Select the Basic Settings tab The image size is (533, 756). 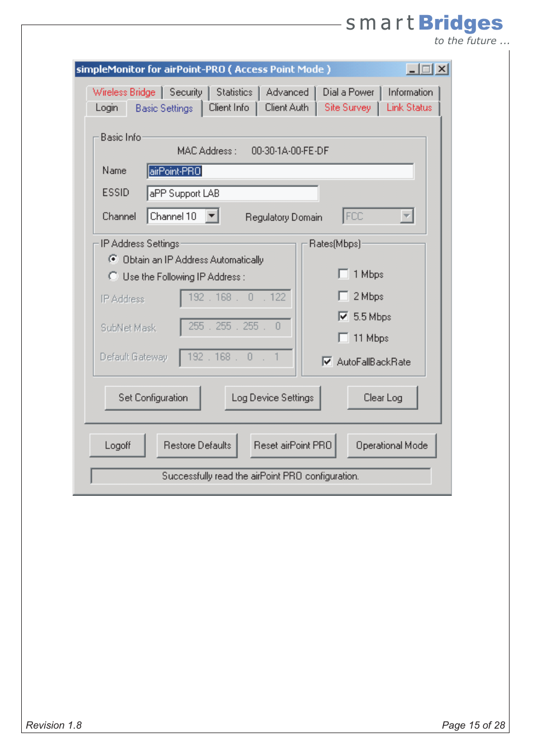click(164, 108)
